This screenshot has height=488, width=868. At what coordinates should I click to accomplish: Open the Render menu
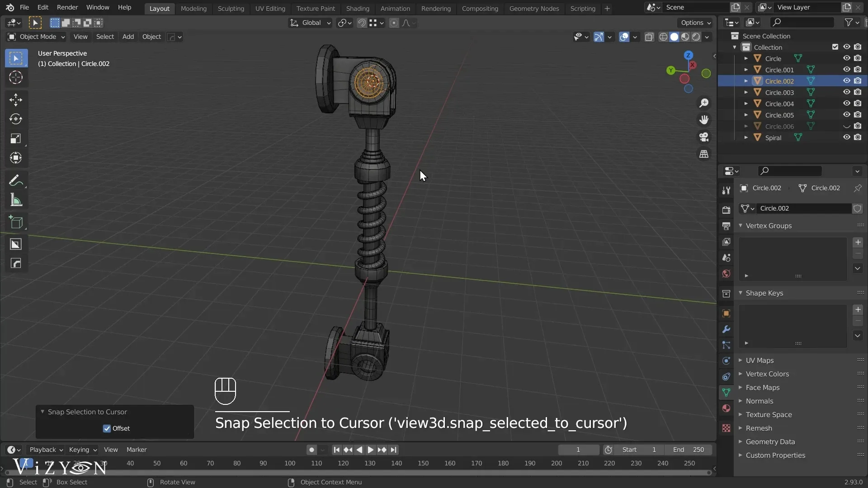point(67,7)
